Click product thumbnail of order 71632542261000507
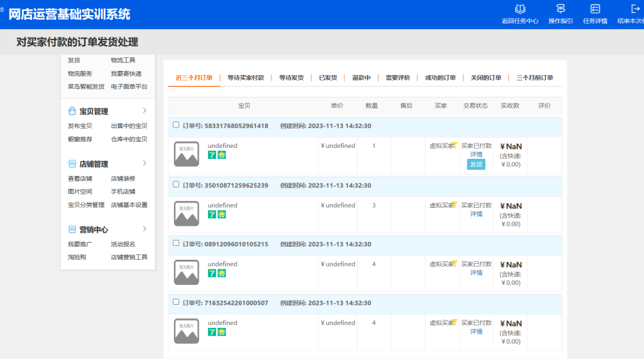This screenshot has width=644, height=362. point(186,331)
